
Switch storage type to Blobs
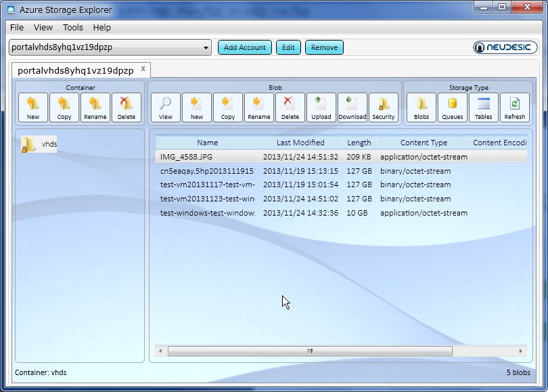tap(421, 107)
